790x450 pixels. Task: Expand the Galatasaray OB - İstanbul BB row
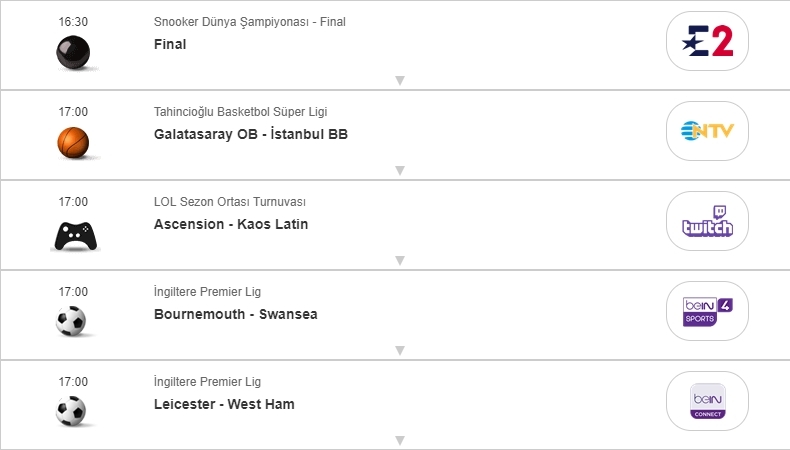[399, 170]
